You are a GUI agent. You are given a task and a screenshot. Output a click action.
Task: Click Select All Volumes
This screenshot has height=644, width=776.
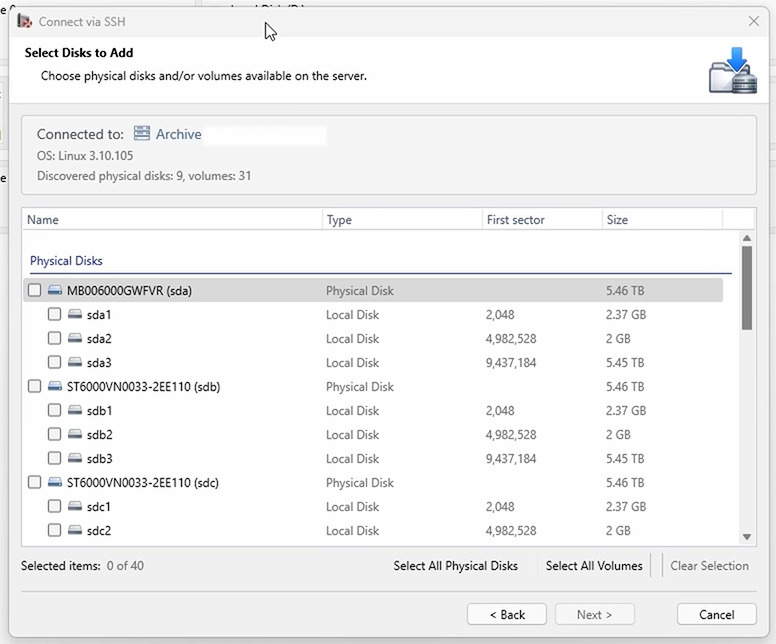594,565
